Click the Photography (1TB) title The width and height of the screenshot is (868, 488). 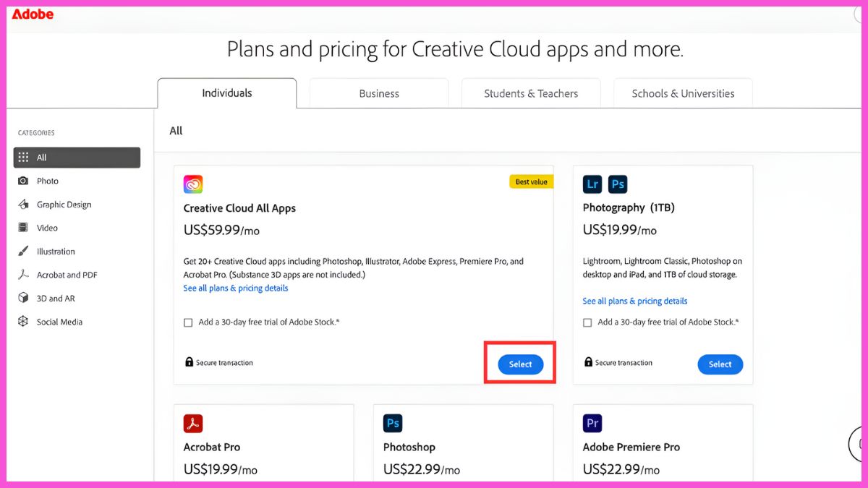pyautogui.click(x=629, y=207)
